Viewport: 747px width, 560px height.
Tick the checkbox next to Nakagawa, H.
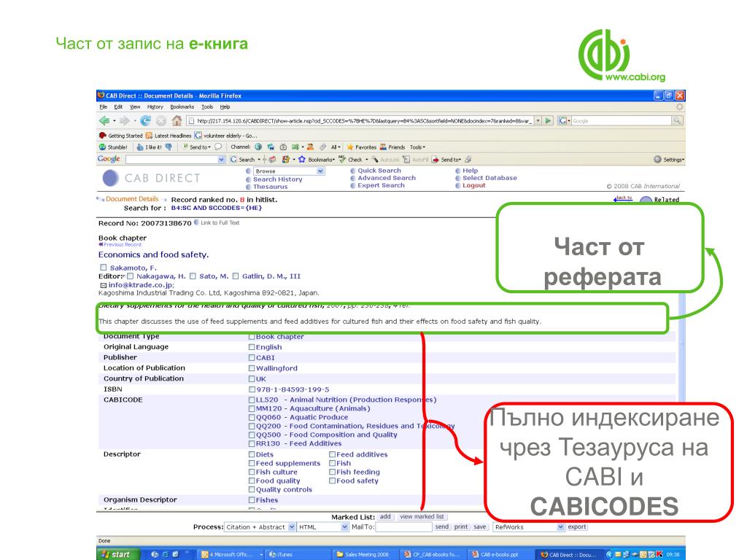coord(130,276)
